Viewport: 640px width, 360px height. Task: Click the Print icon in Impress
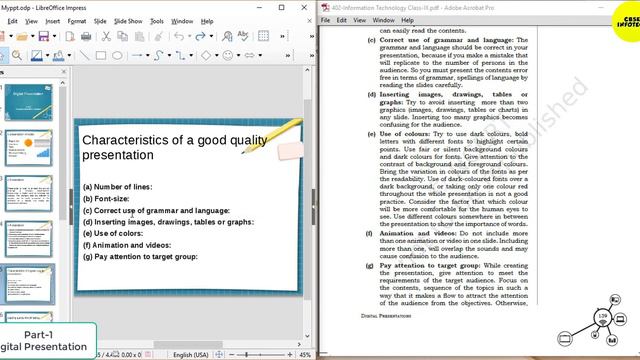coord(86,36)
